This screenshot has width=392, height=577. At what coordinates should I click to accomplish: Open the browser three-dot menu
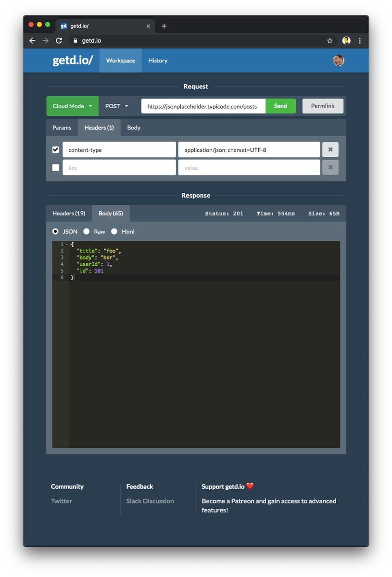360,40
